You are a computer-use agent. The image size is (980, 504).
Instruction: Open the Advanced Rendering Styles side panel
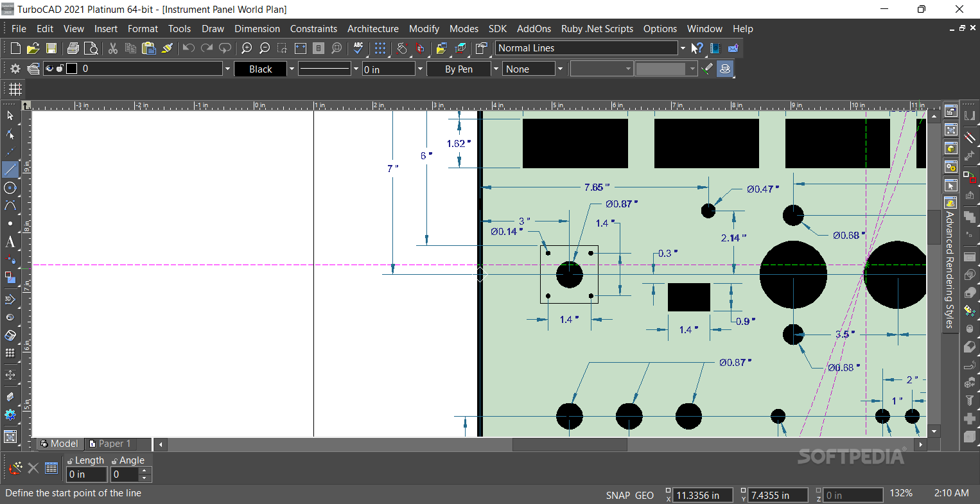pos(950,264)
